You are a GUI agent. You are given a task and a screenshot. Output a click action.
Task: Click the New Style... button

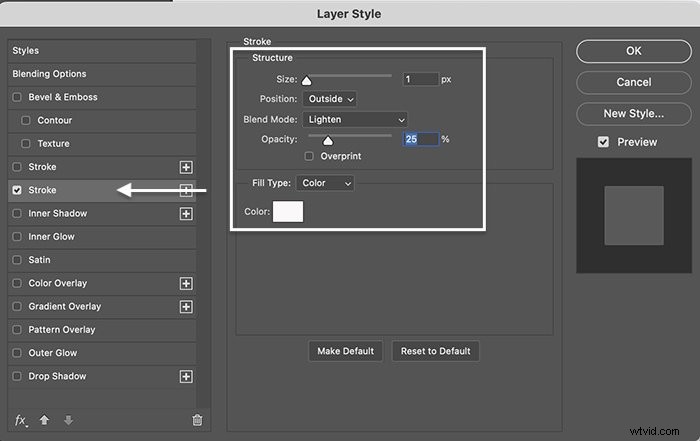(633, 113)
